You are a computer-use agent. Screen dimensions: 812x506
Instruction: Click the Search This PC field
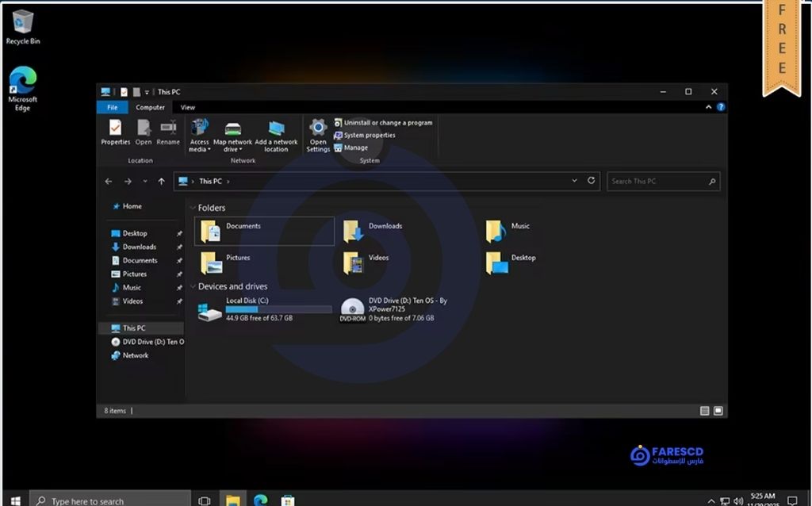pos(658,182)
